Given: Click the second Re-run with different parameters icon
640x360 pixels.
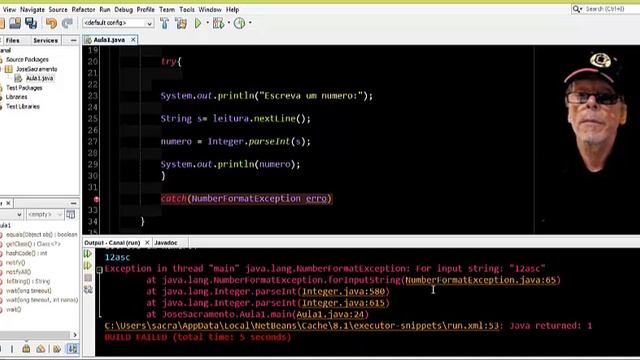Looking at the screenshot, I should (88, 266).
